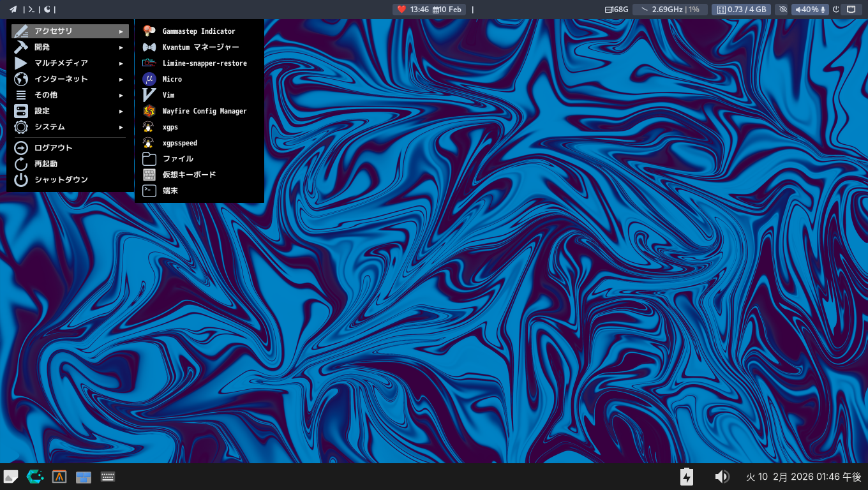Click the Gammastep Indicator text label
Viewport: 868px width, 490px height.
(x=198, y=31)
